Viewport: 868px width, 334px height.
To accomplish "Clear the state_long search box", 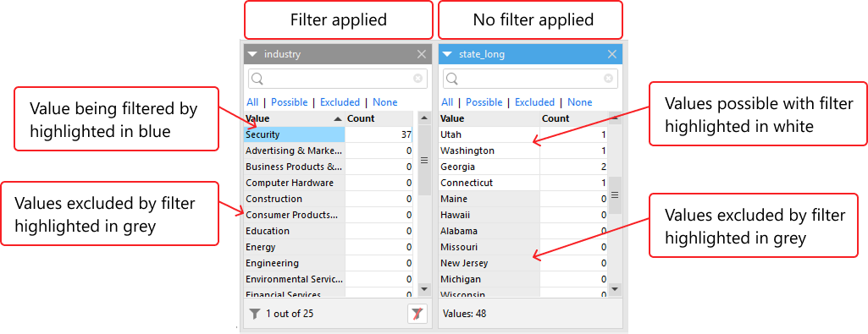I will [608, 79].
